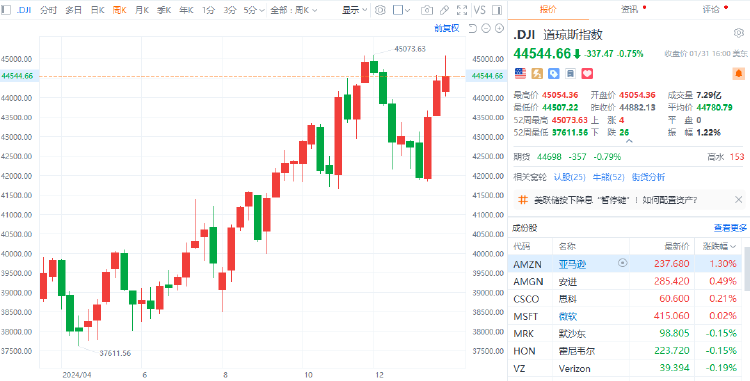Viewport: 750px width, 381px height.
Task: Click 查看更多 view more link
Action: (x=730, y=228)
